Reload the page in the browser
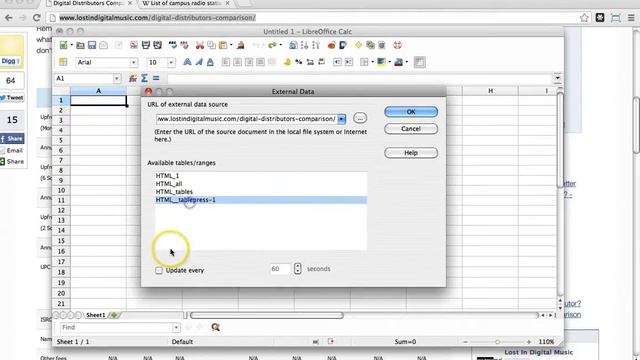The height and width of the screenshot is (360, 640). [36, 18]
